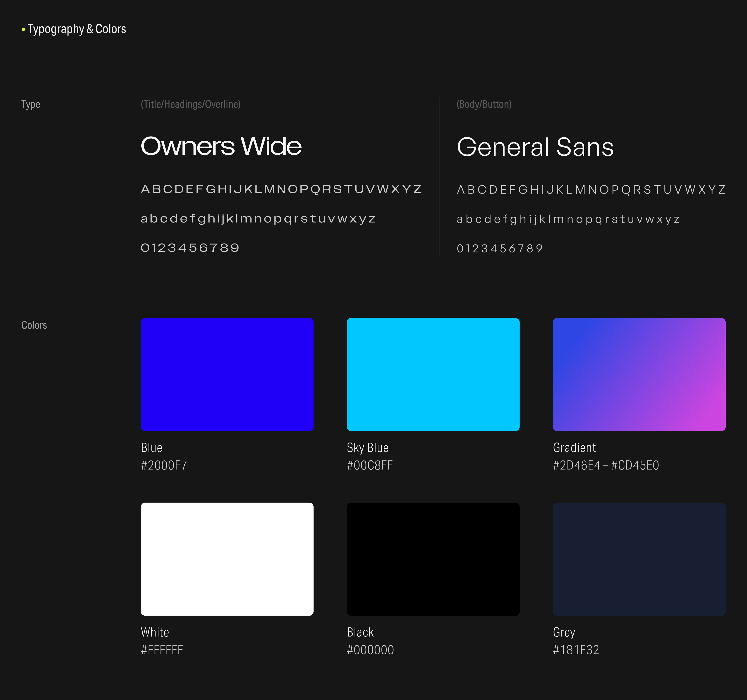This screenshot has height=700, width=747.
Task: Click the Typography & Colors heading
Action: coord(77,29)
